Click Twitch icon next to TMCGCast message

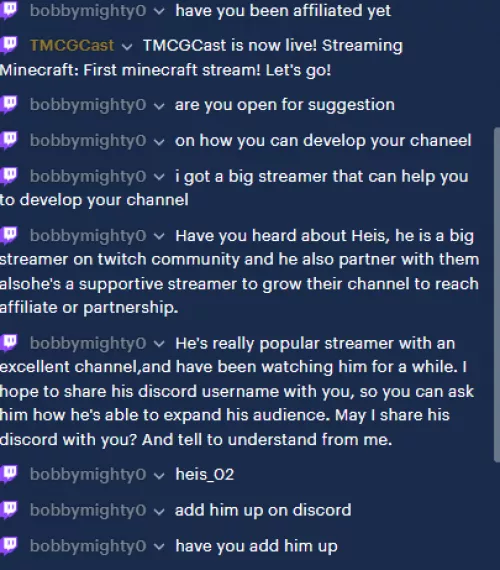(9, 45)
